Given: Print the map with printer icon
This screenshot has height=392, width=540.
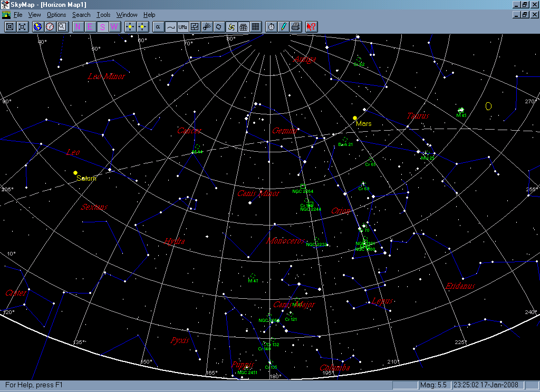Looking at the screenshot, I should (296, 27).
